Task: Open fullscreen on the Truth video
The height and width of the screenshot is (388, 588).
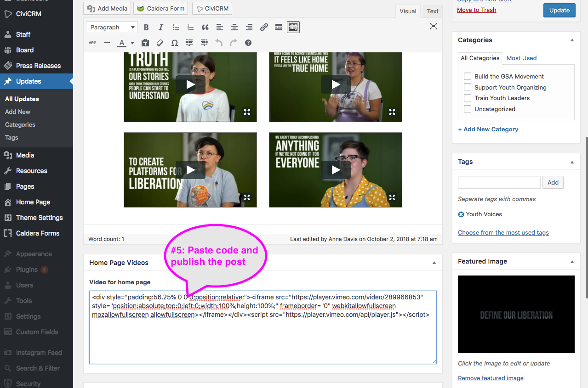Action: pyautogui.click(x=247, y=112)
